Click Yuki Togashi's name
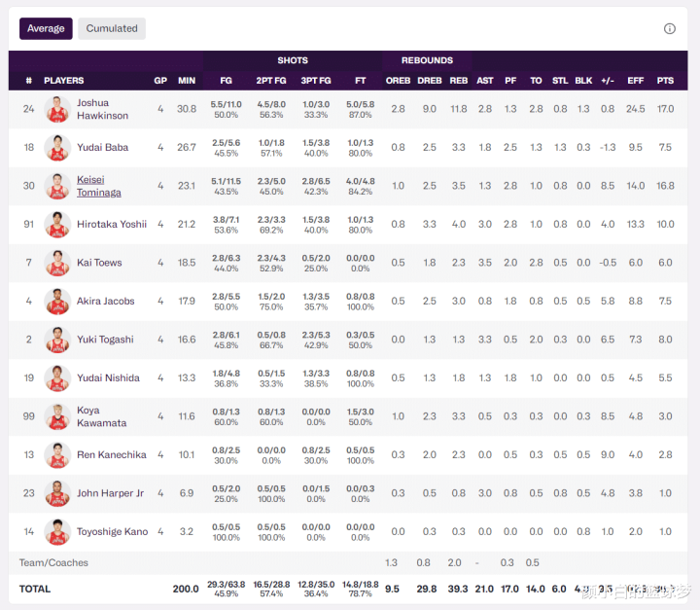 point(105,340)
